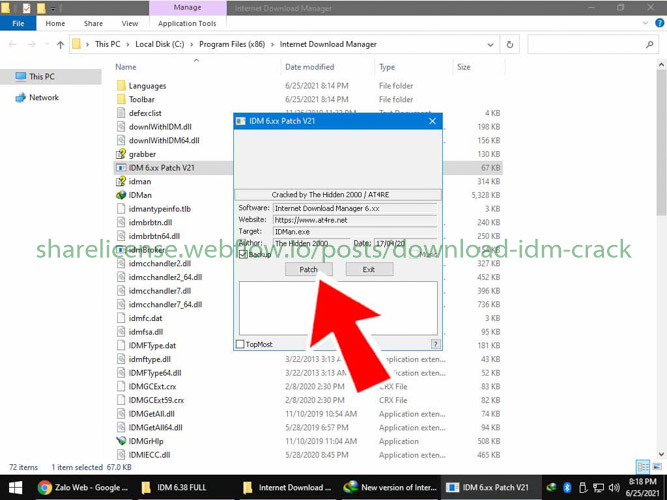Switch to large icons view button

click(657, 467)
